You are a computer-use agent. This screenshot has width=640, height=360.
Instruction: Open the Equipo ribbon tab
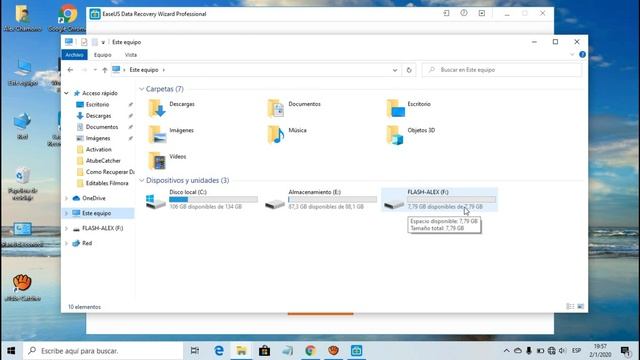click(x=102, y=55)
